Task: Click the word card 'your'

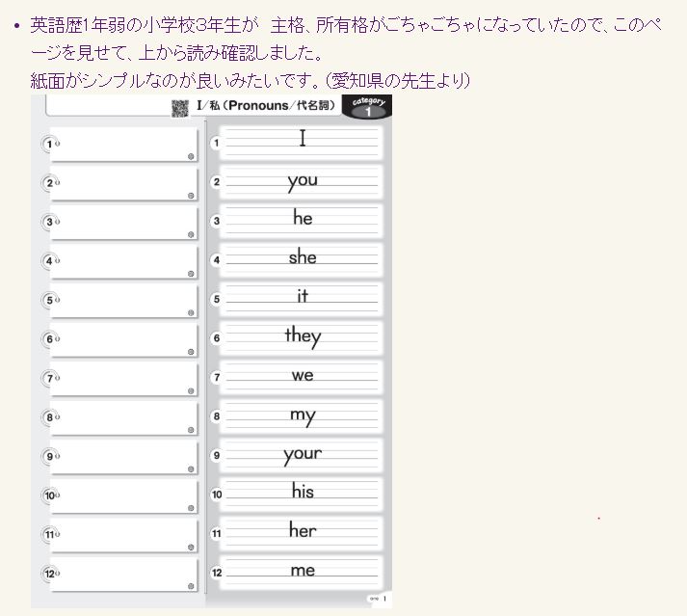Action: (x=302, y=454)
